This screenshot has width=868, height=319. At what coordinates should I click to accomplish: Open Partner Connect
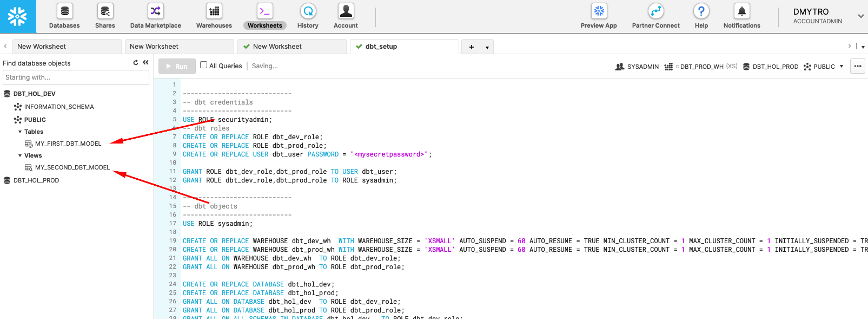tap(655, 11)
